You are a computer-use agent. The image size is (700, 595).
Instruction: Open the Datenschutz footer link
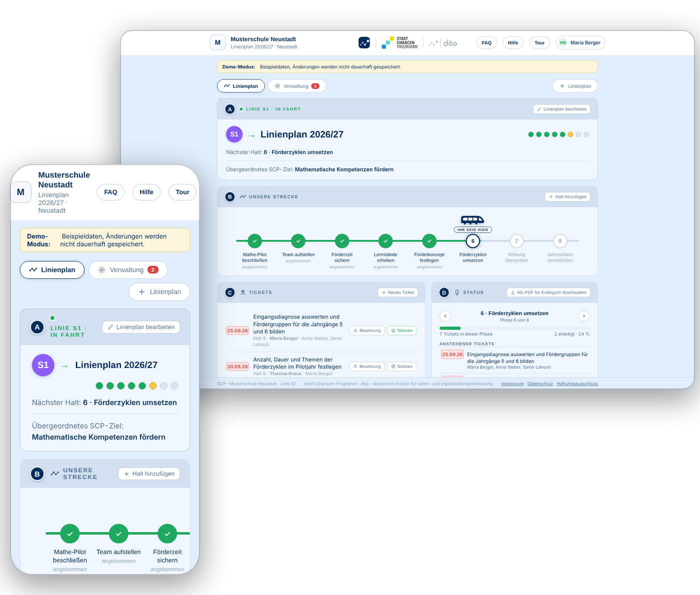(x=540, y=384)
